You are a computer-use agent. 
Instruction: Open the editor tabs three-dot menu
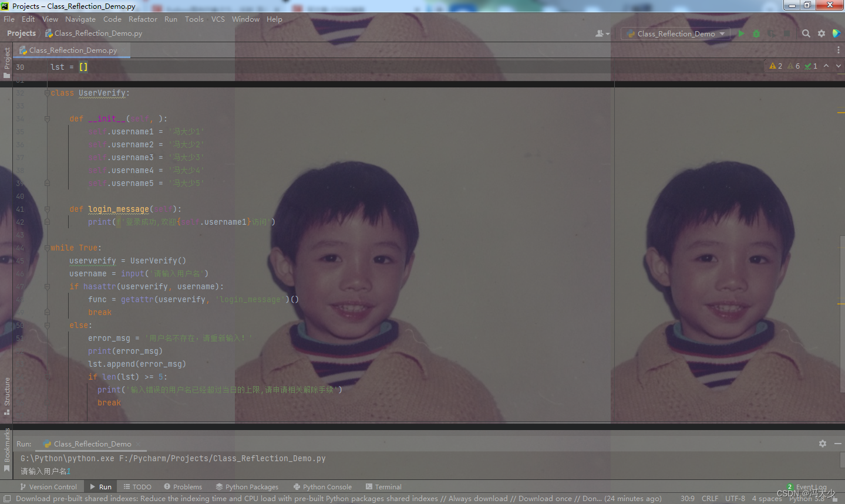pos(838,50)
